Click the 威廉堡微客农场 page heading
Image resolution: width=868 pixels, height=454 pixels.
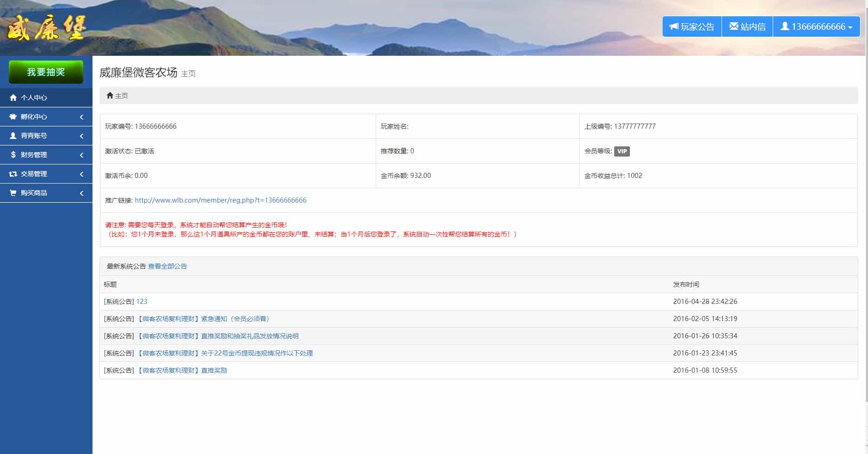[139, 72]
